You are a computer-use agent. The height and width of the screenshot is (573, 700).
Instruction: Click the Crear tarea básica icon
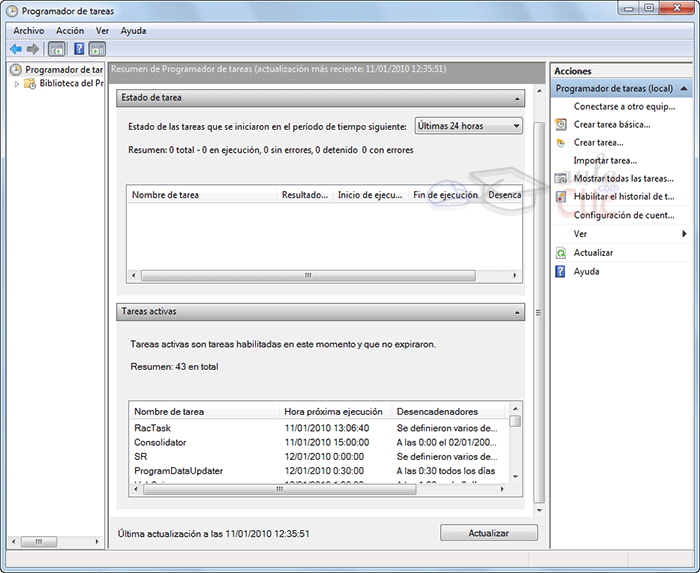pyautogui.click(x=561, y=125)
